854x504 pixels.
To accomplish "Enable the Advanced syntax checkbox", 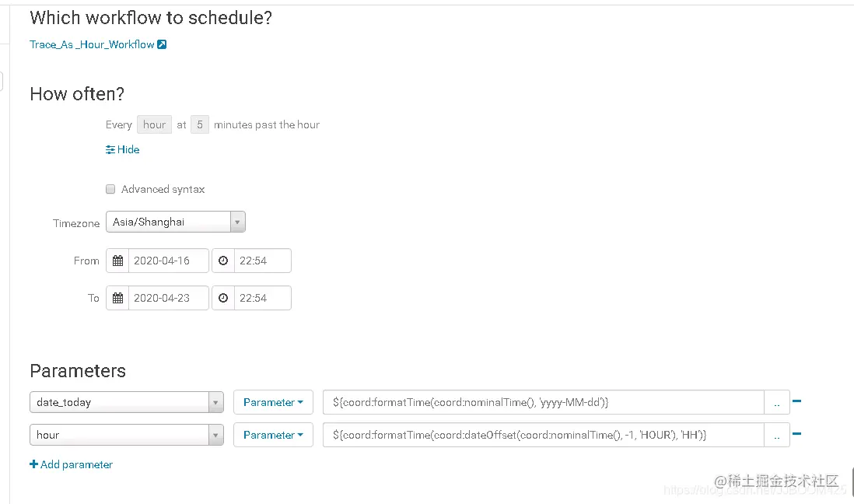I will click(110, 189).
